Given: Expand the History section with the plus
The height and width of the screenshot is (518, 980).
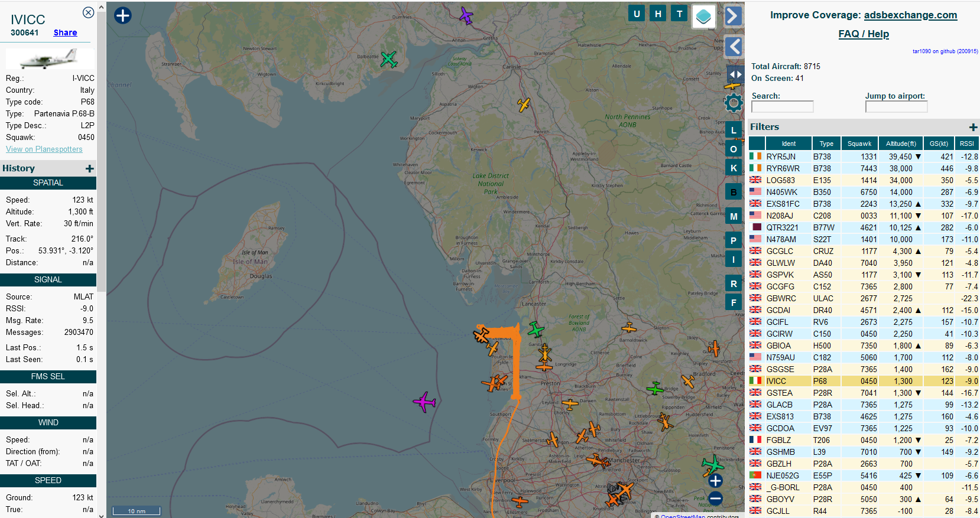Looking at the screenshot, I should coord(90,169).
